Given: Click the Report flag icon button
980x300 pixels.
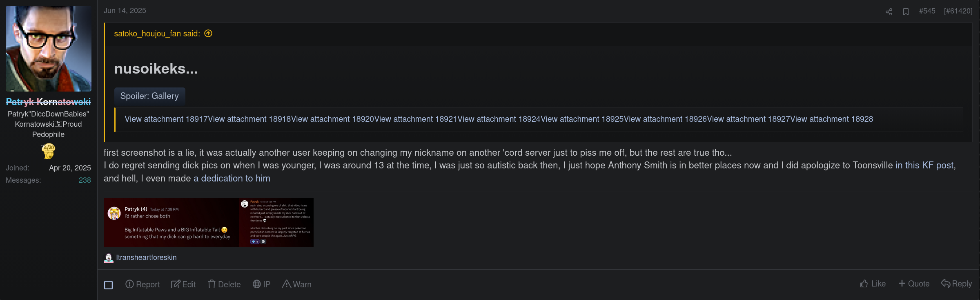Looking at the screenshot, I should tap(143, 284).
